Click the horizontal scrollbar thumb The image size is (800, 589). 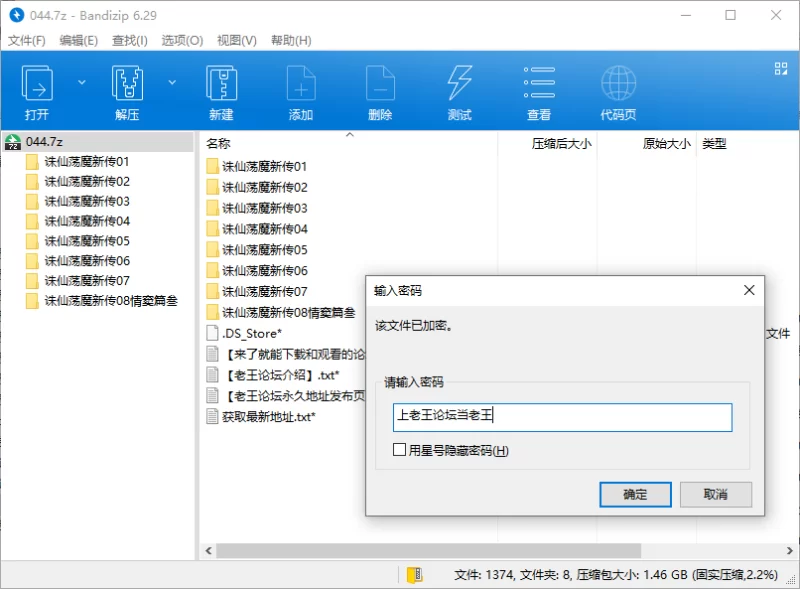429,551
